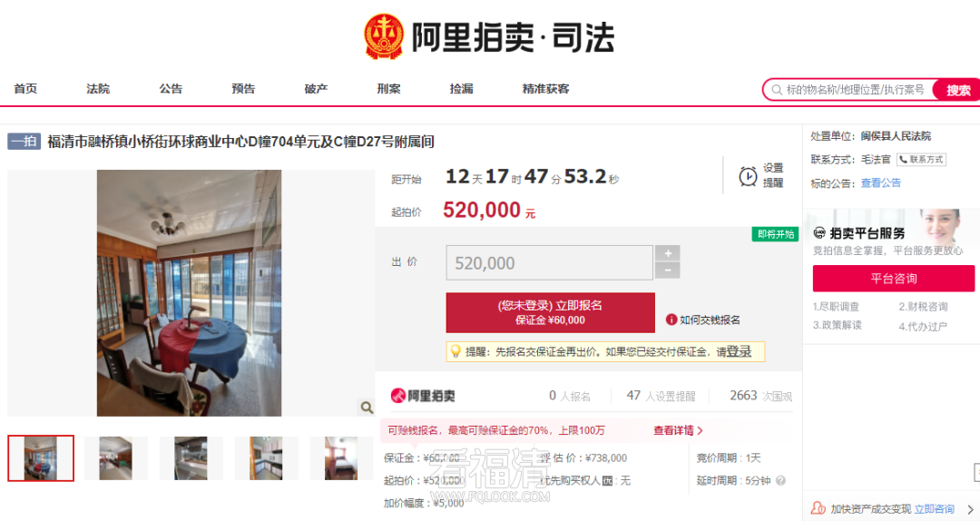
Task: Open the 破产 navigation tab
Action: (316, 89)
